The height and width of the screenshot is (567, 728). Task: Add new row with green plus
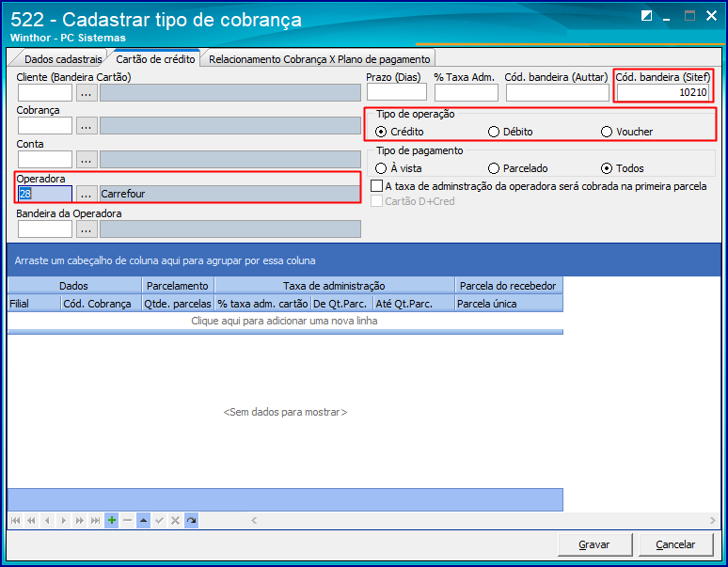(x=111, y=521)
